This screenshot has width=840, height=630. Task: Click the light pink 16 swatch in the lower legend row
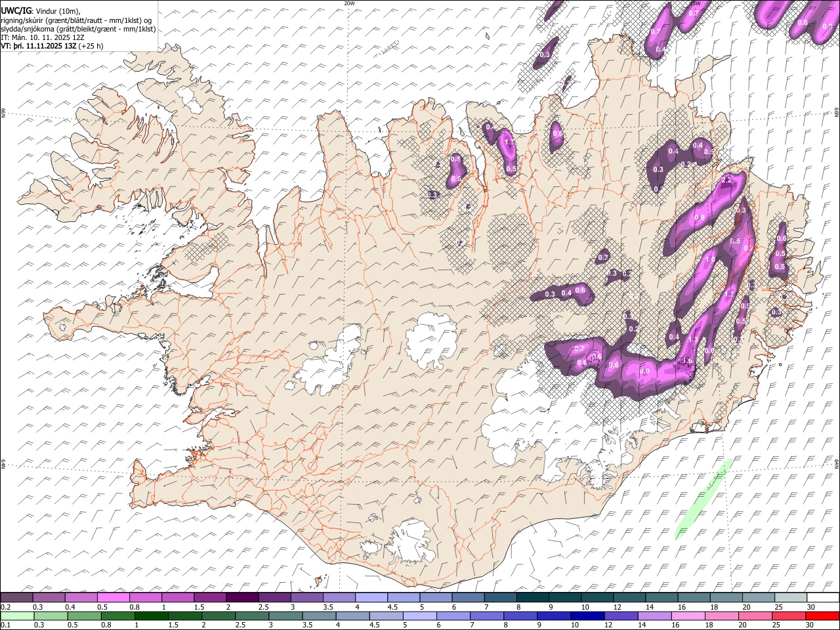coord(688,616)
